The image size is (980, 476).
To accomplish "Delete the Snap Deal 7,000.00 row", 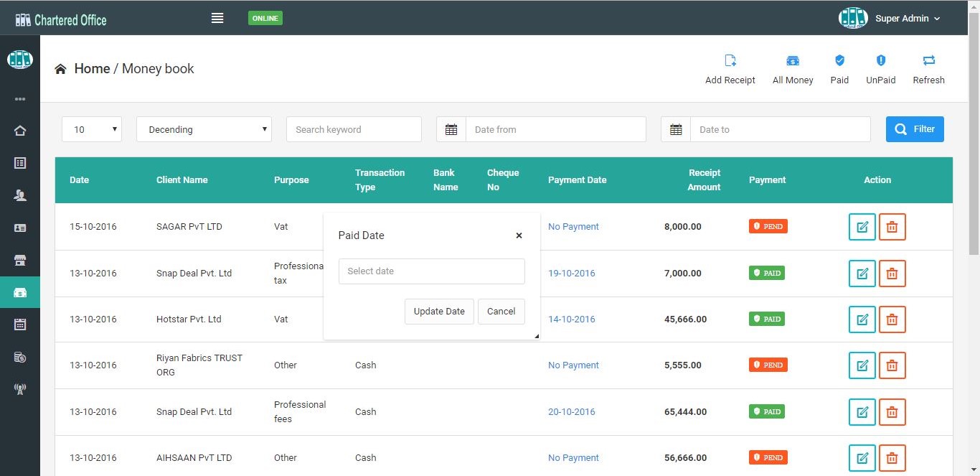I will [x=892, y=274].
